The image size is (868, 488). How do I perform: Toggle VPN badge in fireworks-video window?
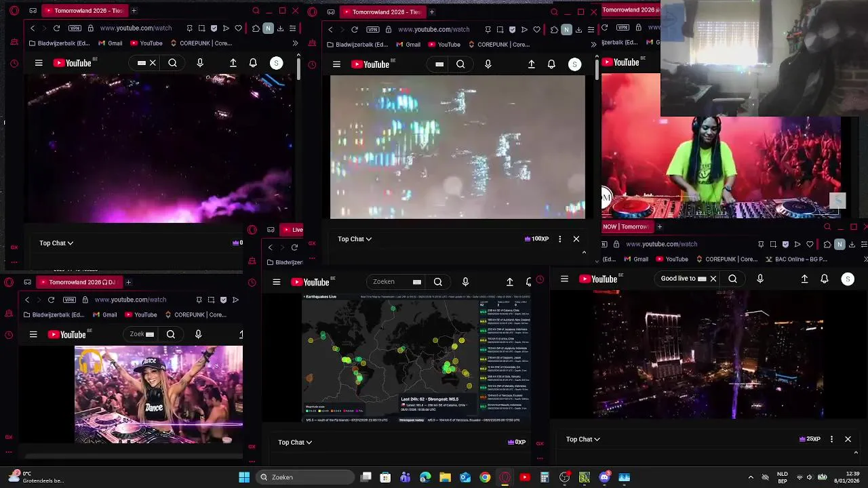tap(75, 28)
